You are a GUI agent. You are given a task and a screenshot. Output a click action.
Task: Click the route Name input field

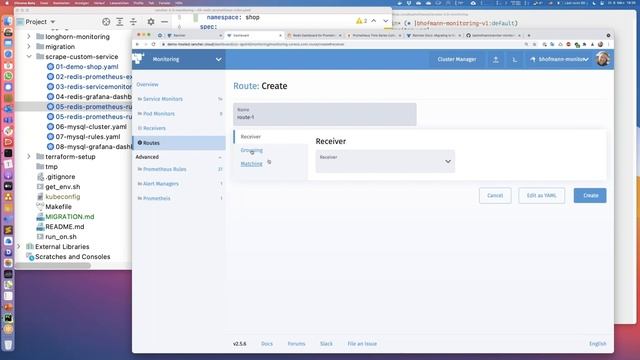pos(324,114)
